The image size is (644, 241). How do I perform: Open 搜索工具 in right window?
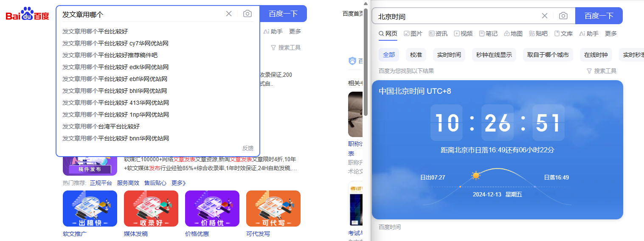[602, 71]
